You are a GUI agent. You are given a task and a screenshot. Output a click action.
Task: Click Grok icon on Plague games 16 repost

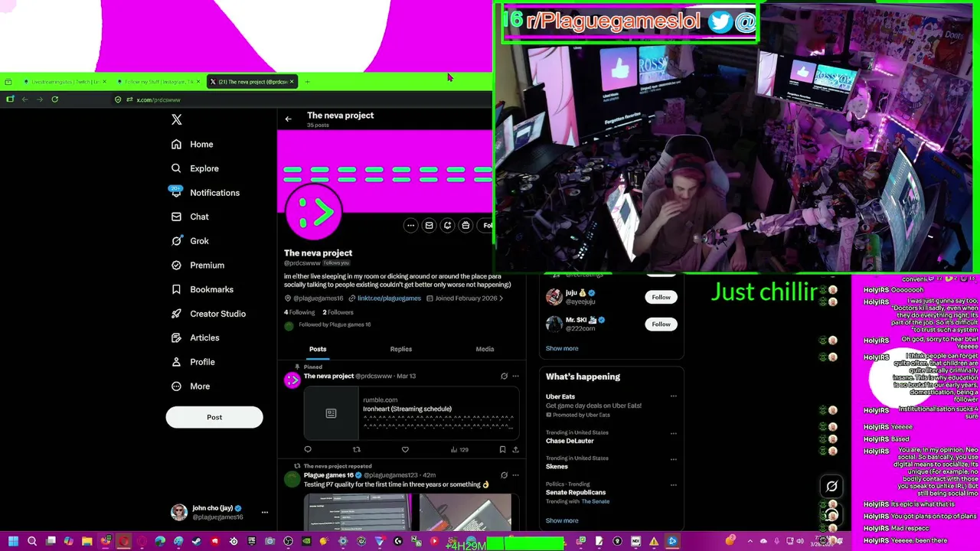coord(504,475)
